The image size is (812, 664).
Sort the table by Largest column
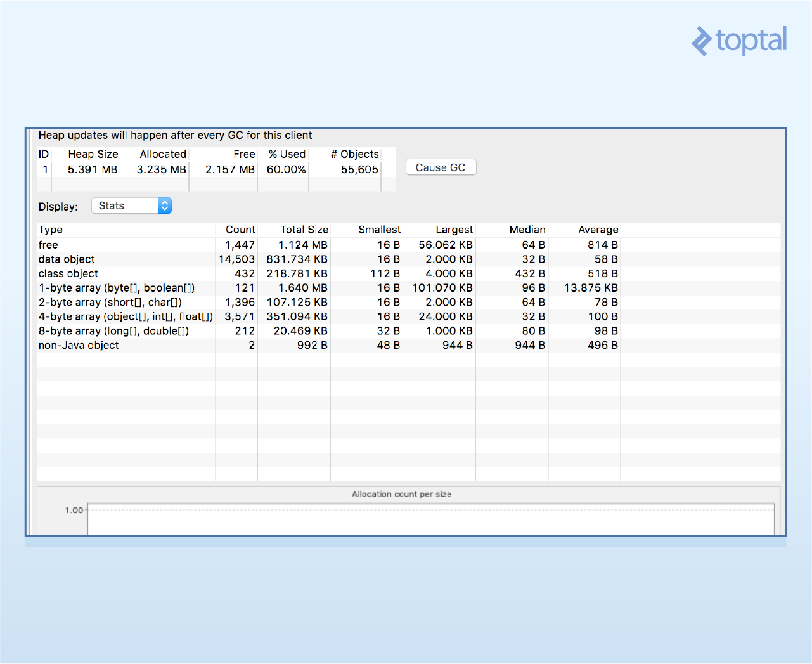[453, 230]
